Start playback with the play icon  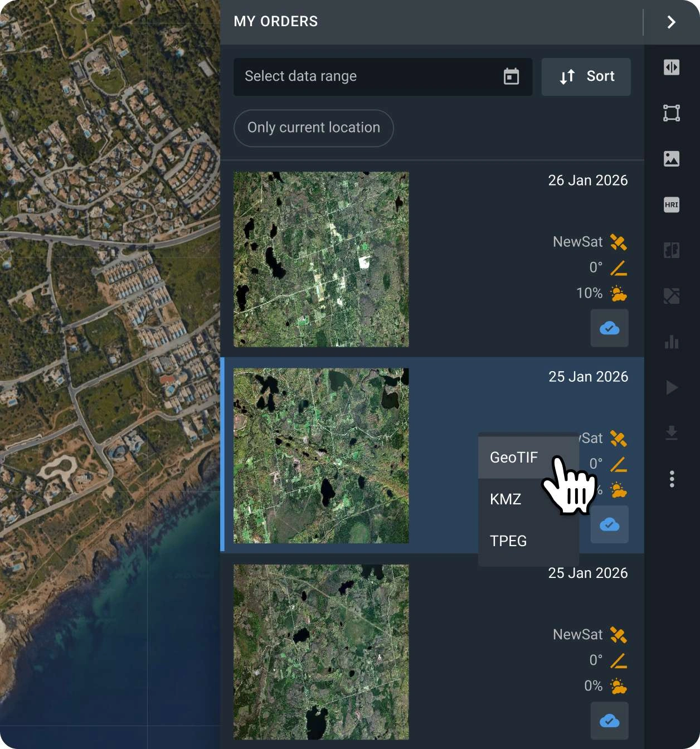672,388
